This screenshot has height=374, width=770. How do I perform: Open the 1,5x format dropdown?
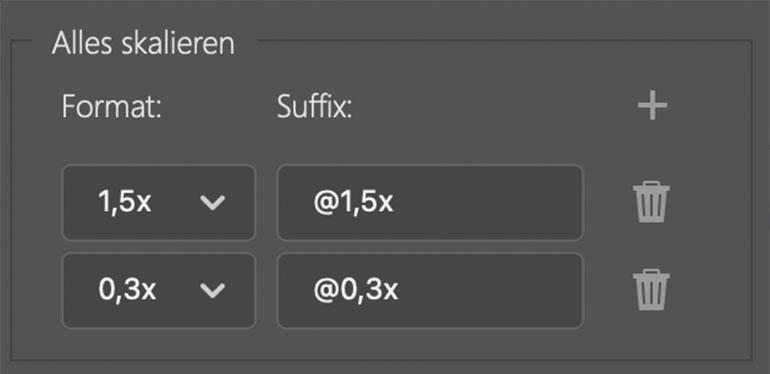coord(159,202)
